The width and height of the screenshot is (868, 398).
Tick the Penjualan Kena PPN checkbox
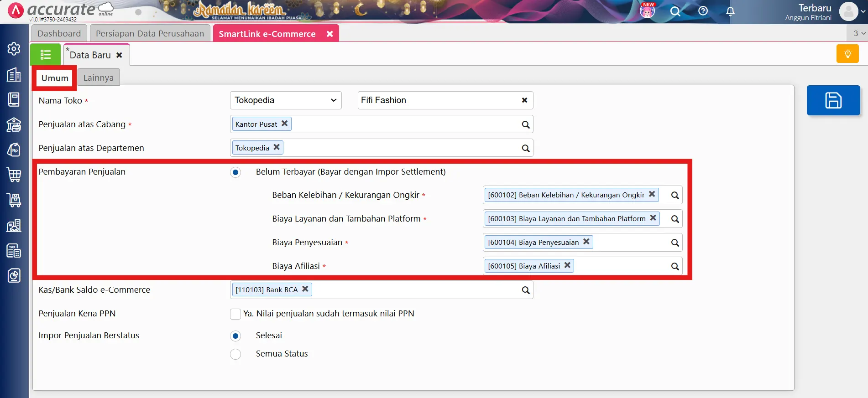(x=235, y=314)
